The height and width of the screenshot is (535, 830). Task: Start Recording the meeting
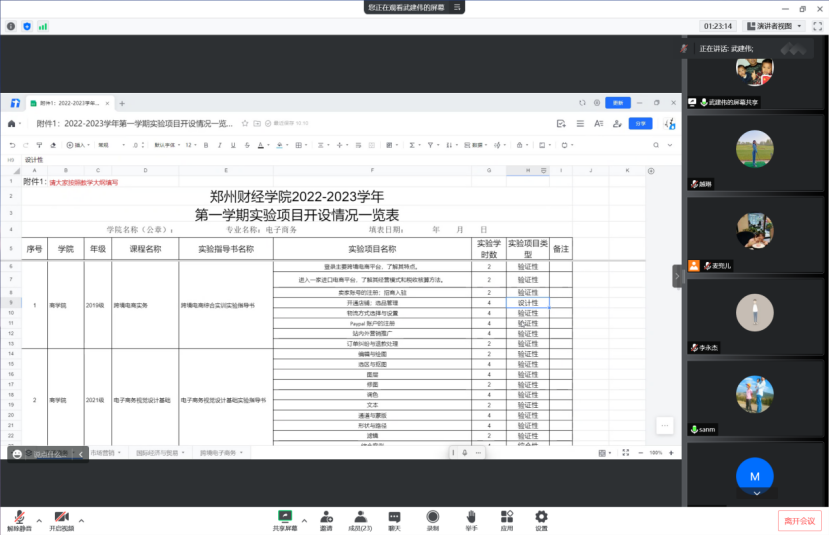pyautogui.click(x=432, y=520)
